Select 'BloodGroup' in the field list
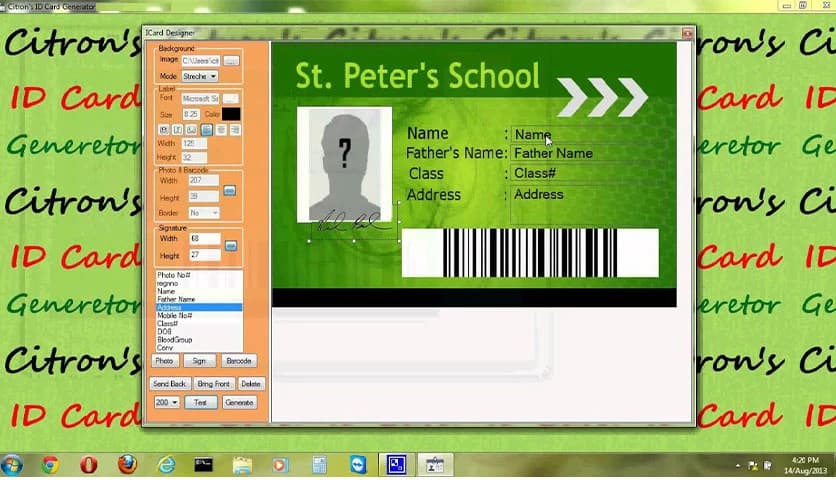The width and height of the screenshot is (836, 484). point(198,340)
